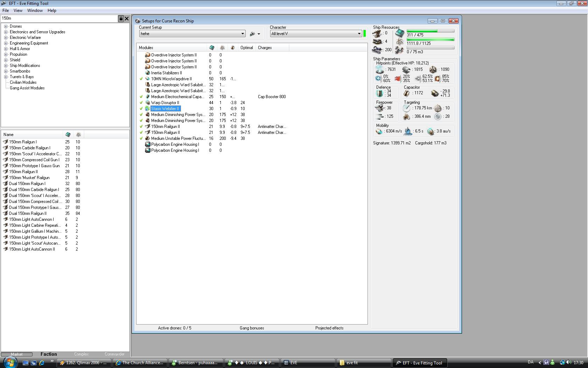Screen dimensions: 588x368
Task: Click the Warp Disruptor II module icon
Action: pos(147,103)
